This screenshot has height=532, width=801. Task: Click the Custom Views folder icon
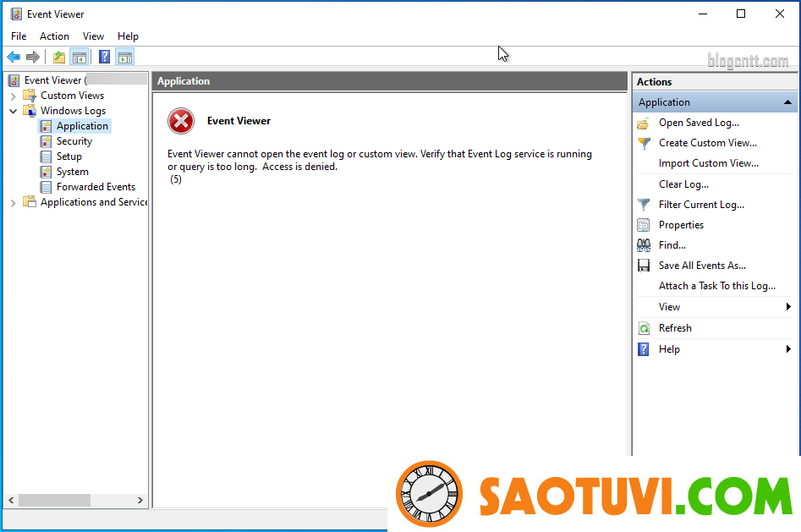pyautogui.click(x=30, y=96)
